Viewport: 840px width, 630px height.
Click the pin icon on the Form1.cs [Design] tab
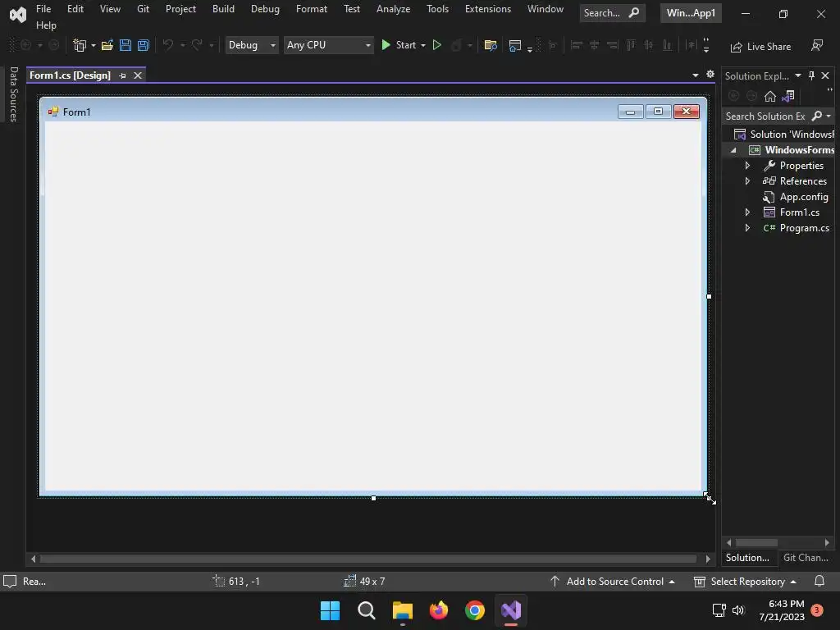123,75
